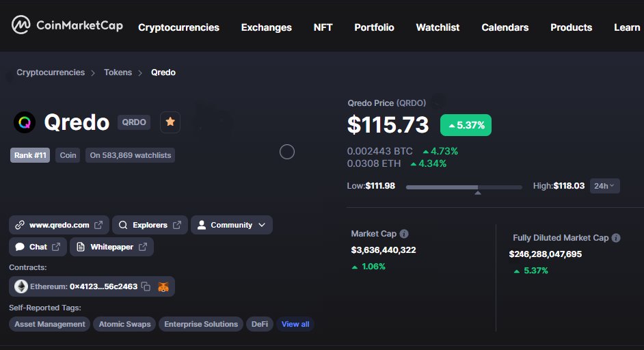The width and height of the screenshot is (644, 350).
Task: Click the low/high price range bar
Action: (464, 187)
